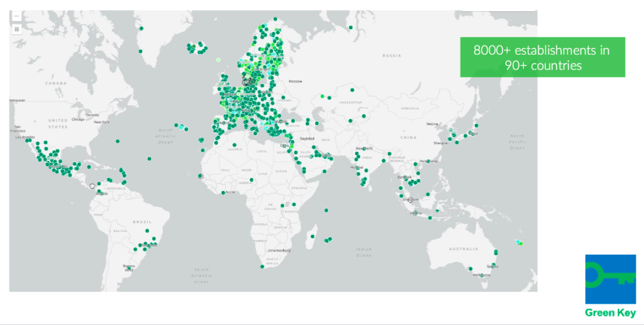Click the Iceland marker cluster

[x=197, y=48]
